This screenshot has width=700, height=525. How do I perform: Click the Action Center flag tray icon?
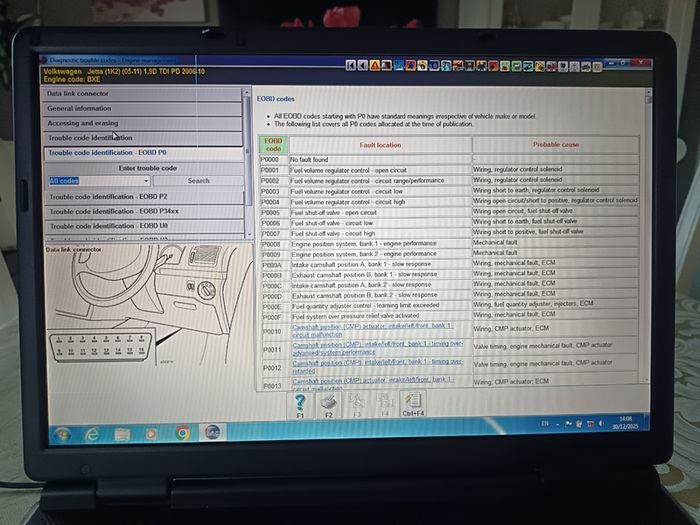(x=568, y=424)
